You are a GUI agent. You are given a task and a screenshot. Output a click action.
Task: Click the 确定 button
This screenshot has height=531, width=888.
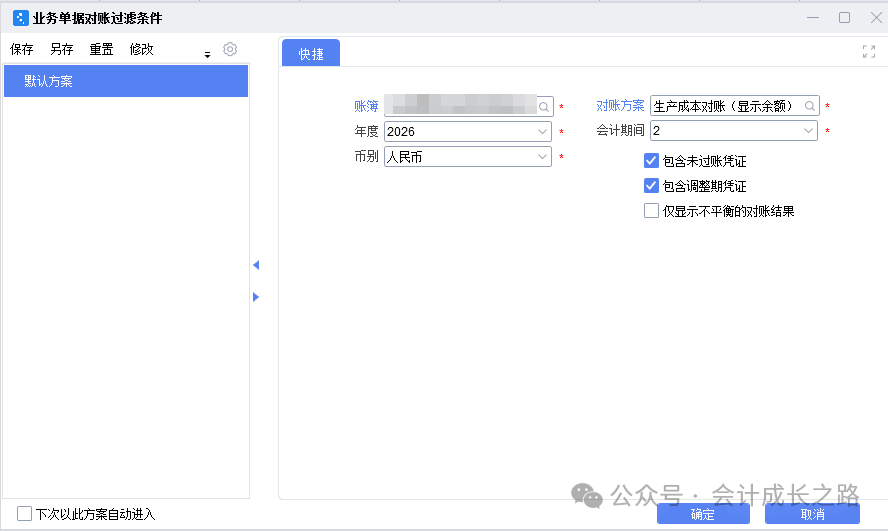point(702,514)
